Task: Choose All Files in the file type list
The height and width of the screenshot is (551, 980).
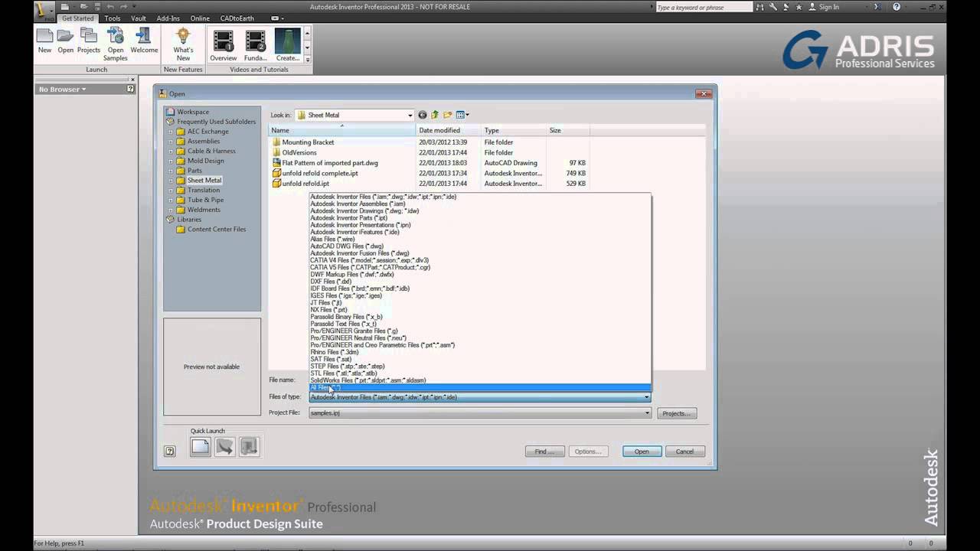Action: 480,388
